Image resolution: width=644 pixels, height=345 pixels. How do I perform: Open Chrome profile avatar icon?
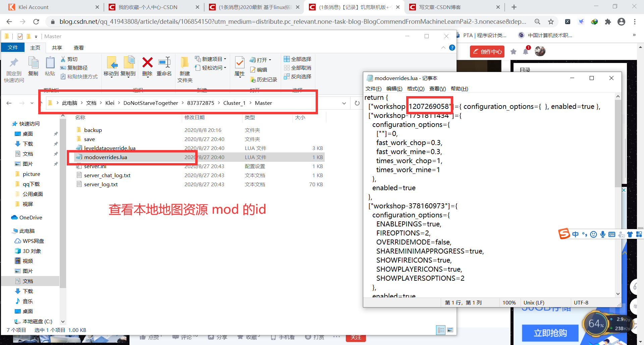click(x=621, y=22)
